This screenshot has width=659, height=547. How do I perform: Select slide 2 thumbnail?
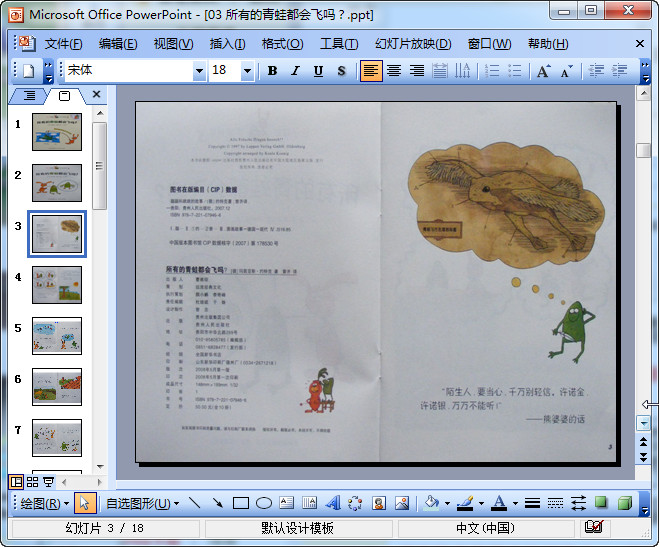(57, 183)
